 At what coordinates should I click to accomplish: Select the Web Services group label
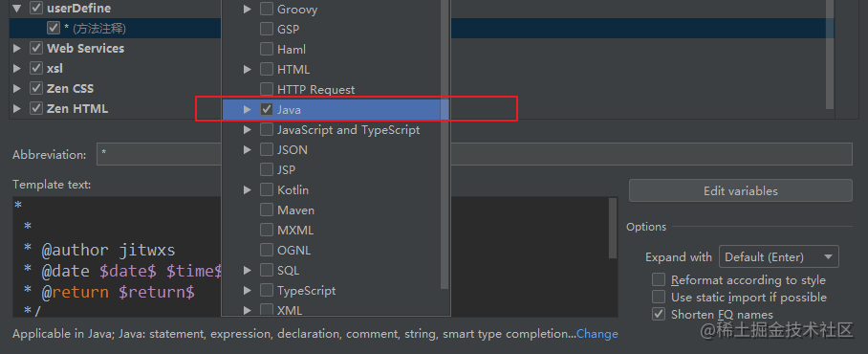[x=86, y=48]
